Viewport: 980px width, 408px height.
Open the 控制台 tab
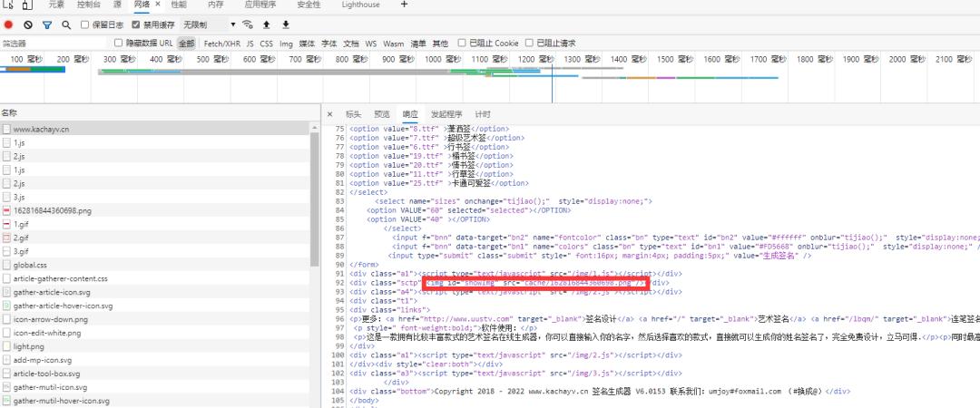tap(89, 5)
